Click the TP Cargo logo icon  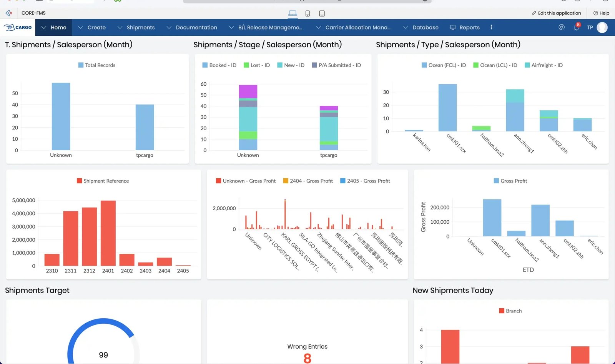coord(18,27)
